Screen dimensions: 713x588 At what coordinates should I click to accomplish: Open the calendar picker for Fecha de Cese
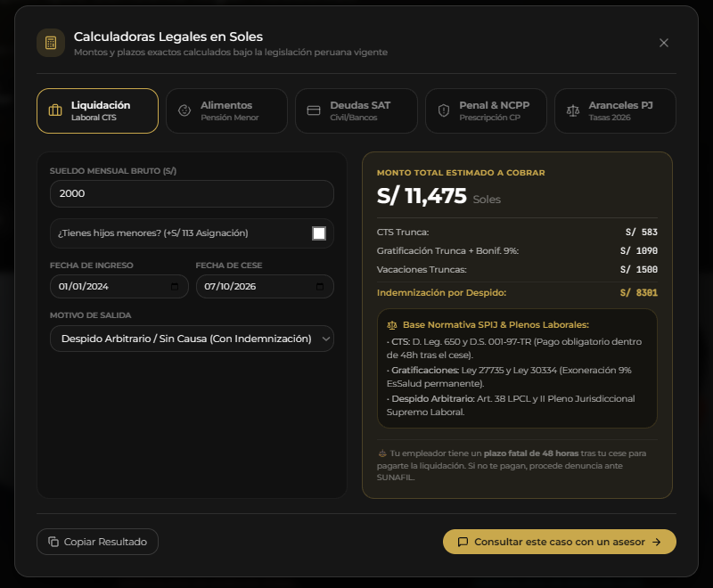pos(320,287)
